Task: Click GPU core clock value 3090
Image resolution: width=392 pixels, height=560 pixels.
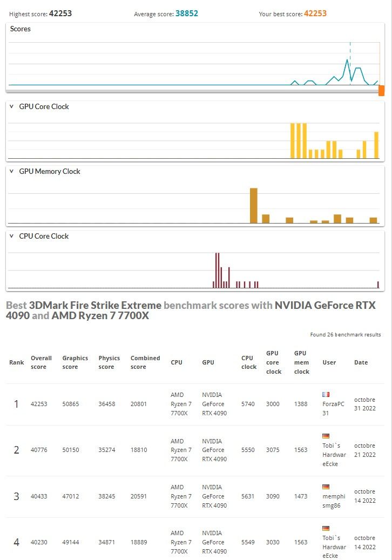Action: (273, 496)
